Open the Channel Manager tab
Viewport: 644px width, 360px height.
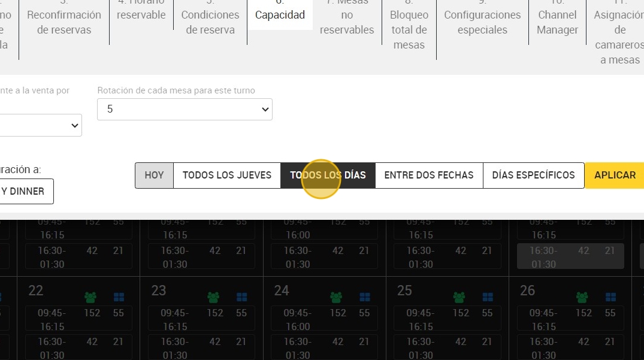pos(557,22)
